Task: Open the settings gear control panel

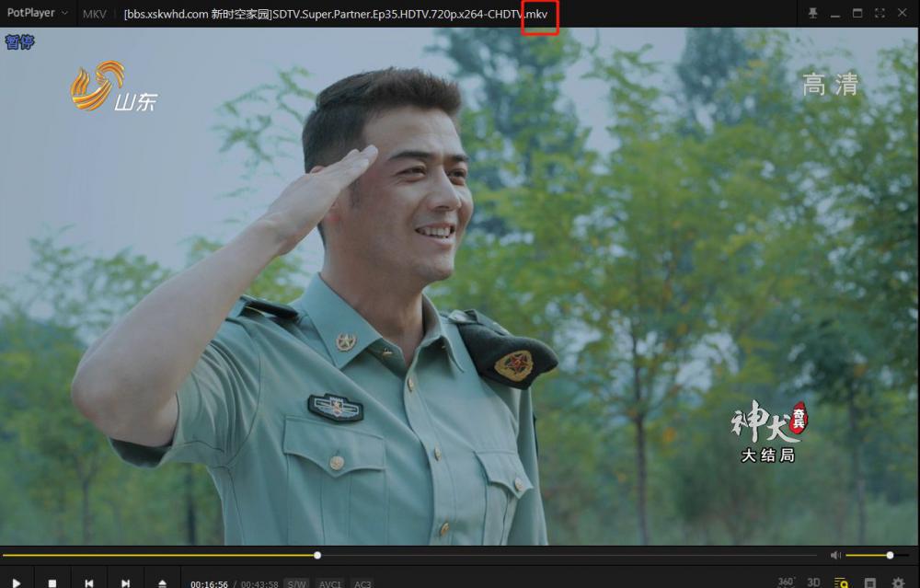Action: pyautogui.click(x=898, y=582)
